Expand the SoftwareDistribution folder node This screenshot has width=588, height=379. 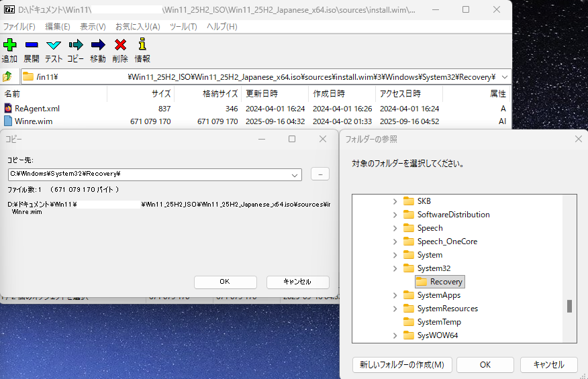coord(395,215)
